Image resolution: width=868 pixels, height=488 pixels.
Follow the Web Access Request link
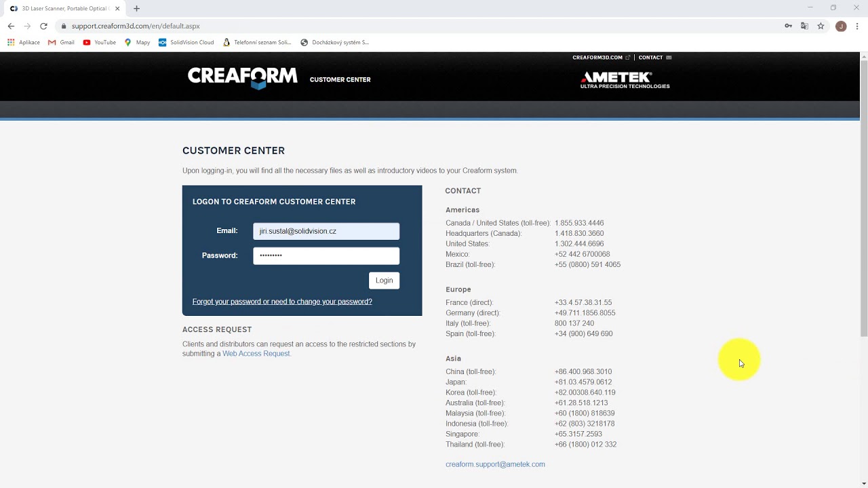point(256,354)
